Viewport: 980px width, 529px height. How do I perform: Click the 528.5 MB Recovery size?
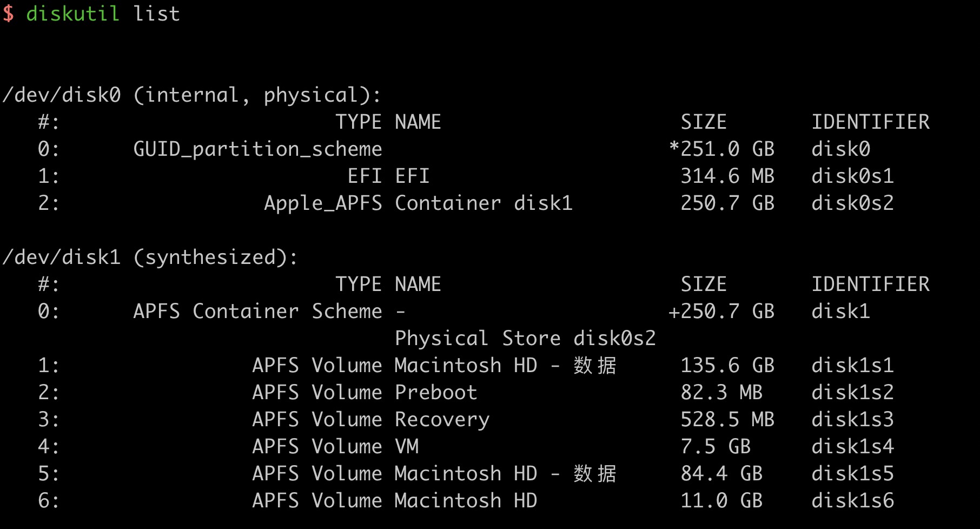click(x=727, y=420)
